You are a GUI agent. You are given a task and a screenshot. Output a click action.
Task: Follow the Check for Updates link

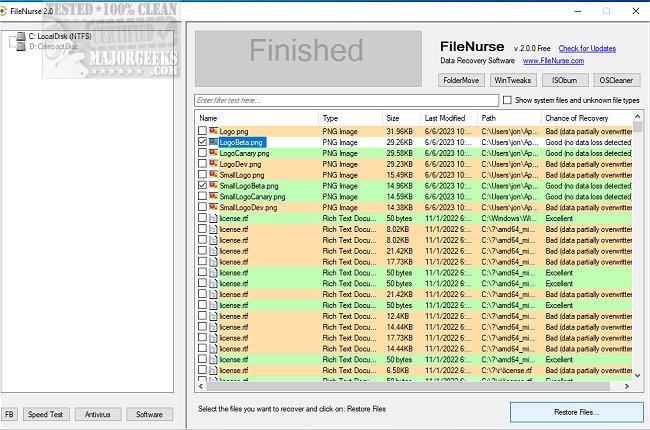587,49
